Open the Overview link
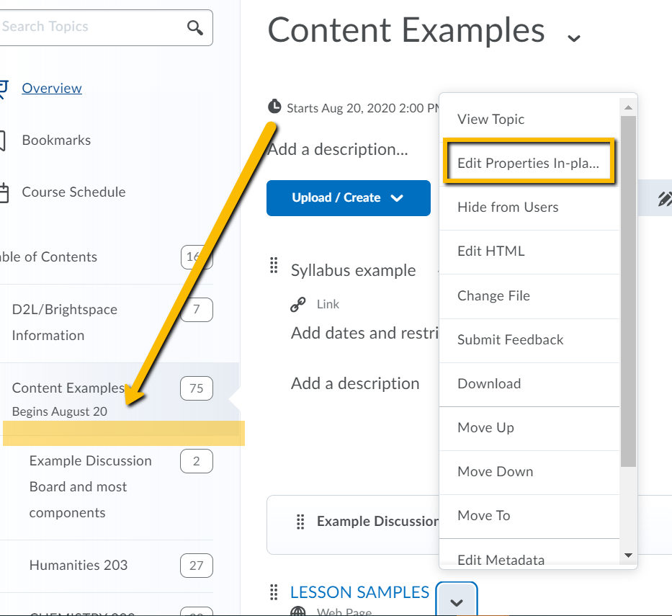672x616 pixels. 51,87
